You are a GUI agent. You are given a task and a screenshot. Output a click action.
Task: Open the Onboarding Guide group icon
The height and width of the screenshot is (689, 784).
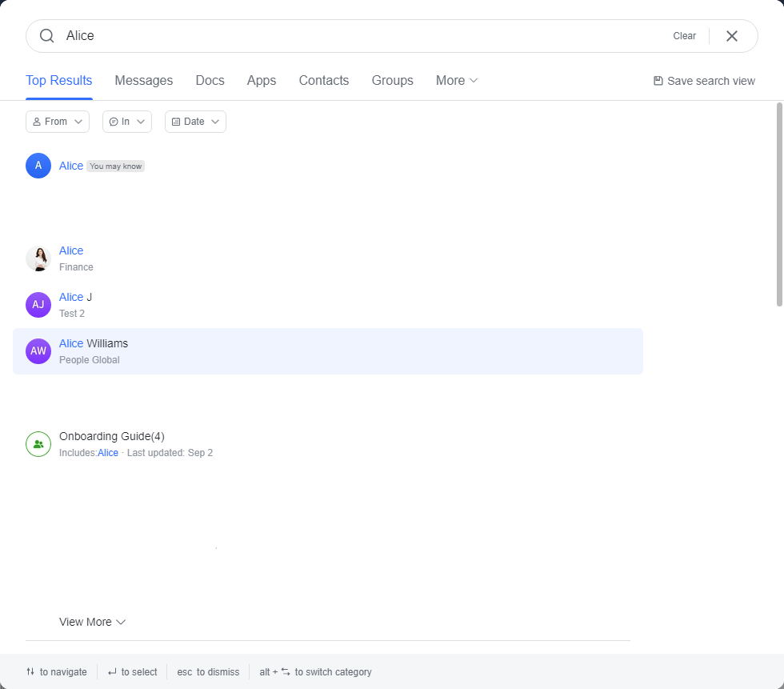tap(38, 444)
